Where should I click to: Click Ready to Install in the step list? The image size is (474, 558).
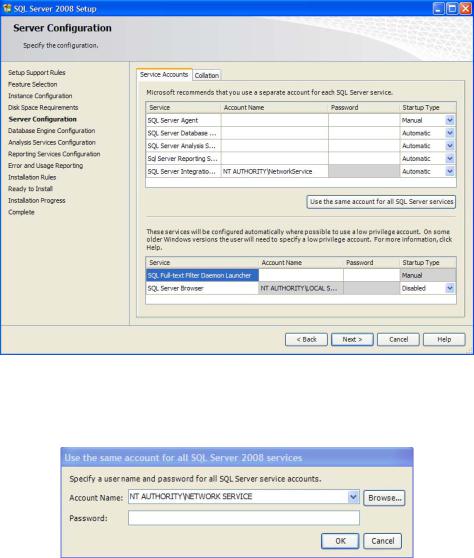(x=30, y=189)
